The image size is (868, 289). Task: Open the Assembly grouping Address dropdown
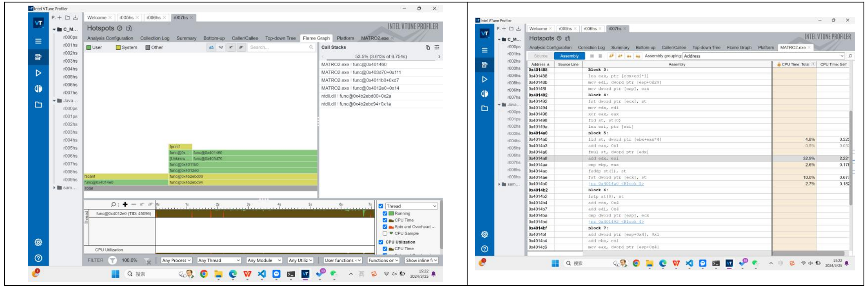764,56
